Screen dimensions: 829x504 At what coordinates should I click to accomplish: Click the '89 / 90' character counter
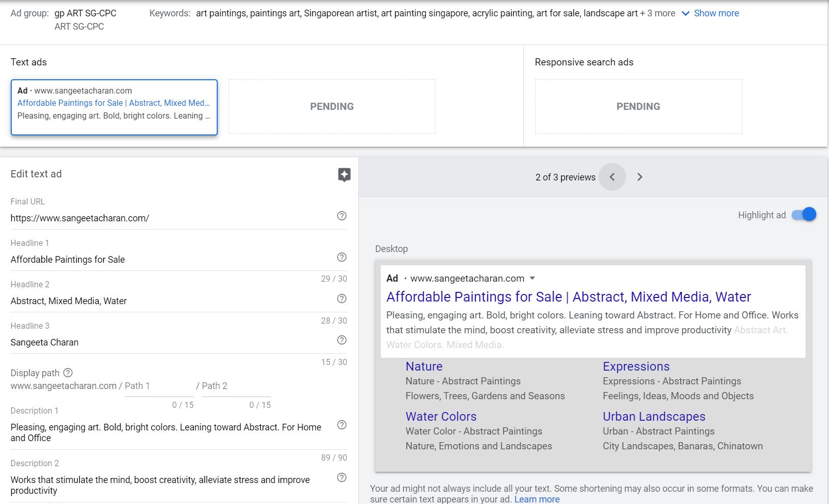[334, 457]
